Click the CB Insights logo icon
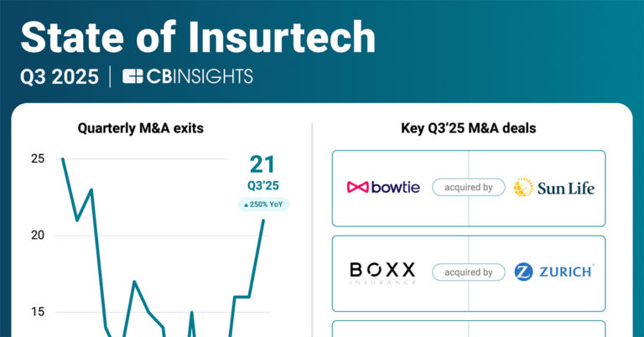 (134, 76)
